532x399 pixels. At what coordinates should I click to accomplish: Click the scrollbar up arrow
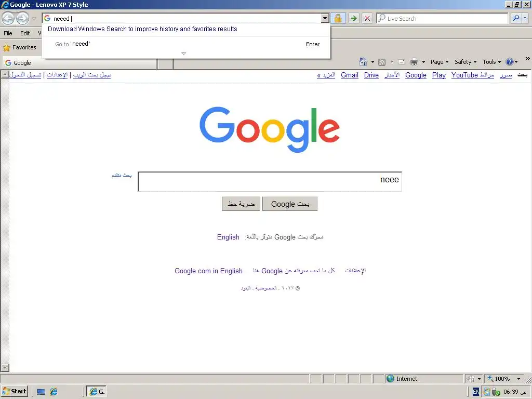click(x=5, y=74)
